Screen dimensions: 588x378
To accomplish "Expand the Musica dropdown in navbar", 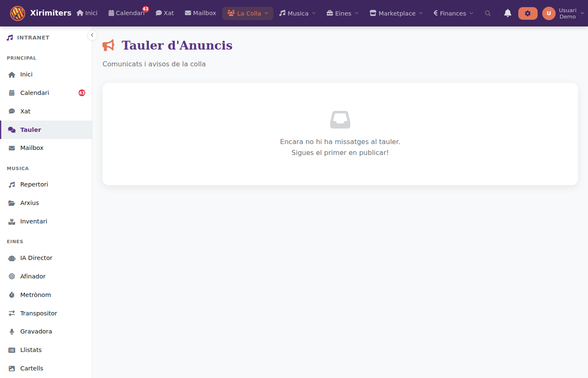I will [x=297, y=13].
